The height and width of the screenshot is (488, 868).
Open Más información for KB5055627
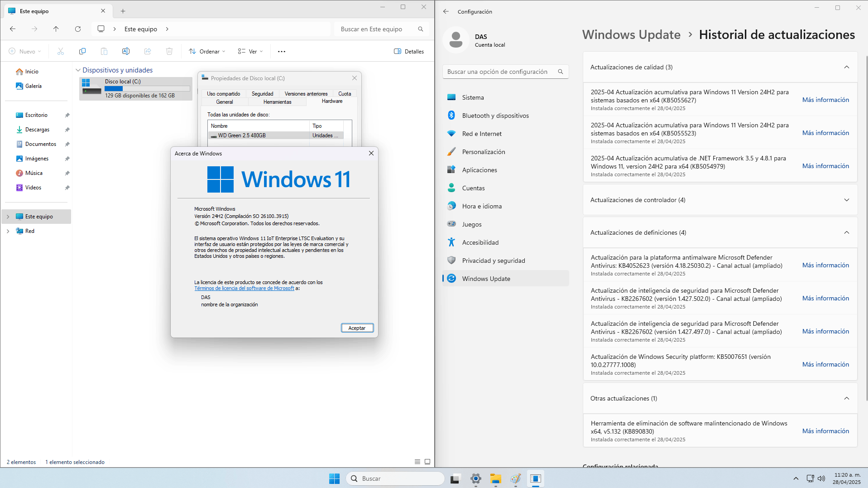pyautogui.click(x=825, y=100)
